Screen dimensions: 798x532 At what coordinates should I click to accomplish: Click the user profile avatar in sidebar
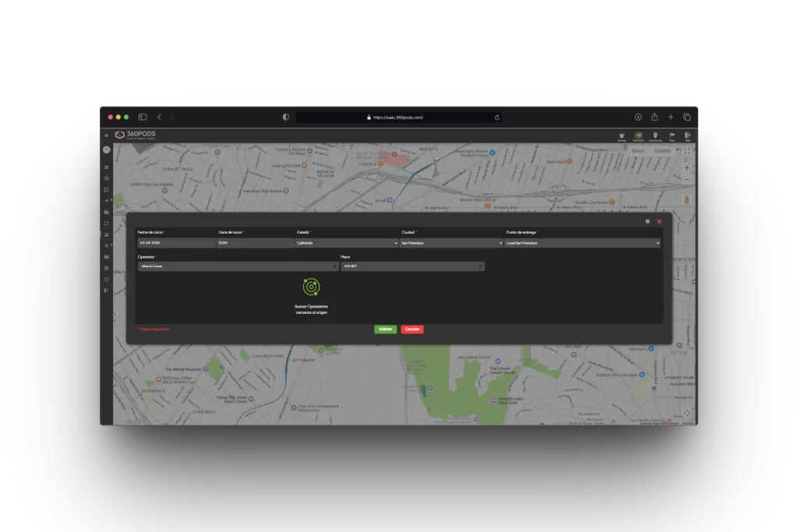pyautogui.click(x=107, y=150)
